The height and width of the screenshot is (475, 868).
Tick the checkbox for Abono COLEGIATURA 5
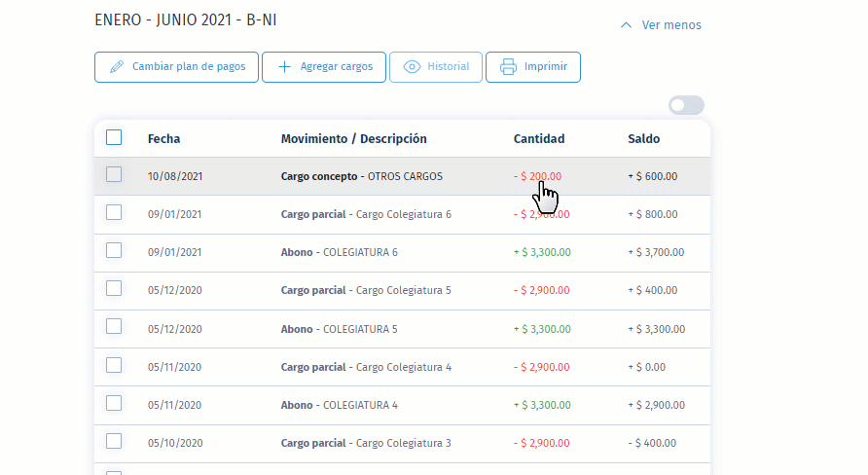click(x=114, y=327)
